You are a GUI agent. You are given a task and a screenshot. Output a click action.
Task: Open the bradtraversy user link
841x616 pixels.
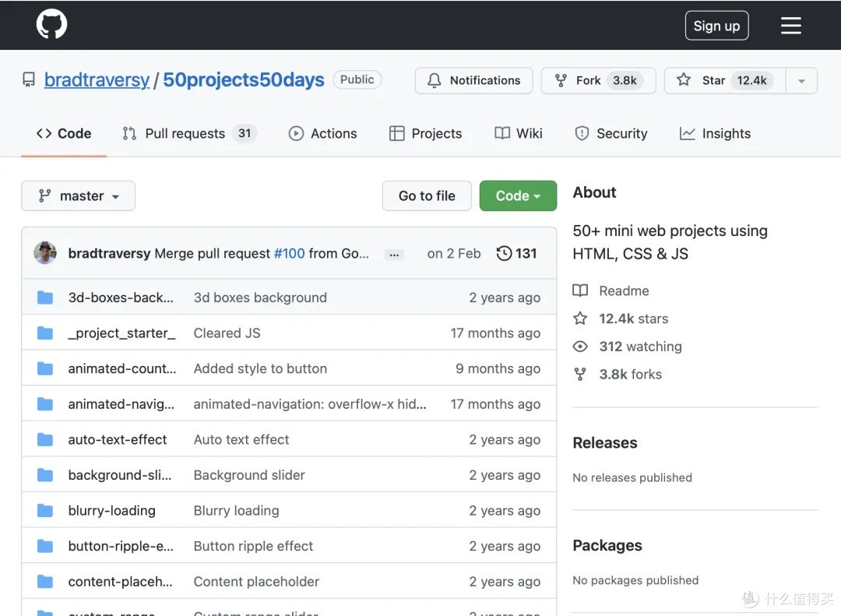coord(97,80)
